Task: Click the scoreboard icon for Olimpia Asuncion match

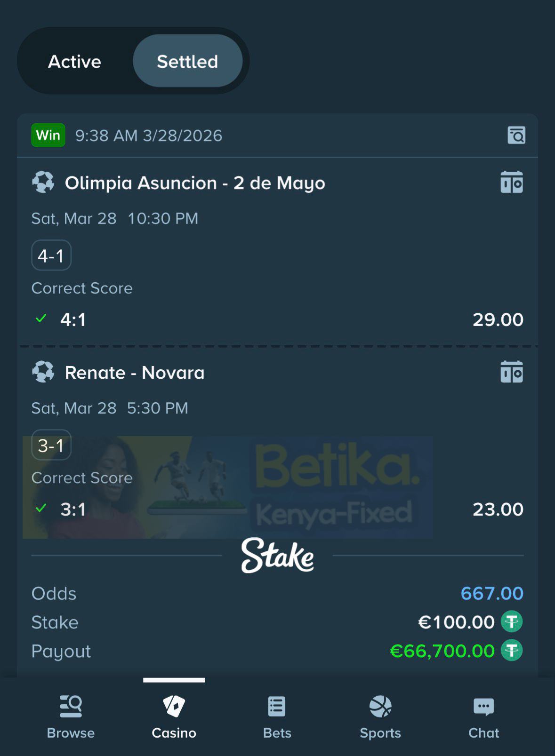Action: pyautogui.click(x=512, y=183)
